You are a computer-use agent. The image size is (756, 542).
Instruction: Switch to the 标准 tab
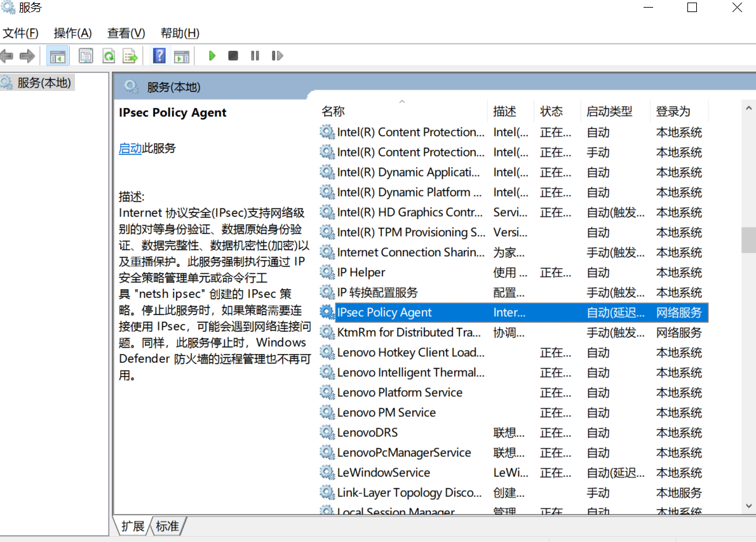pyautogui.click(x=167, y=526)
